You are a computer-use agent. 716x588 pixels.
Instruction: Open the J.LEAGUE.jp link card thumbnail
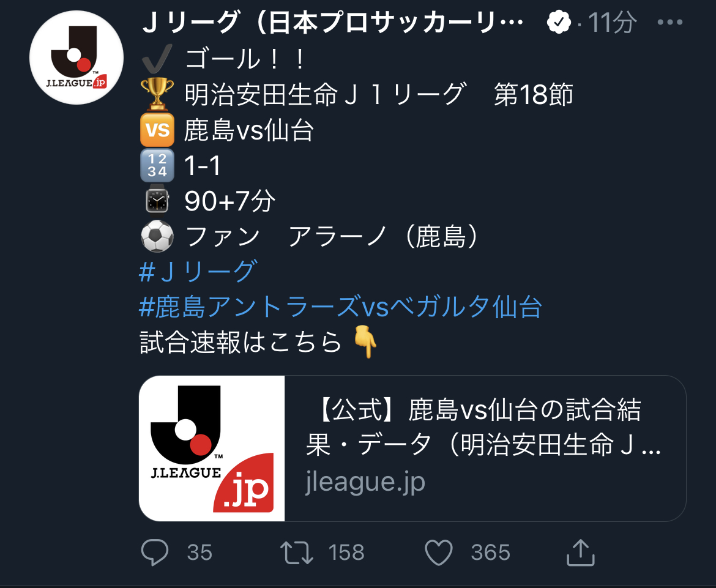pyautogui.click(x=212, y=448)
